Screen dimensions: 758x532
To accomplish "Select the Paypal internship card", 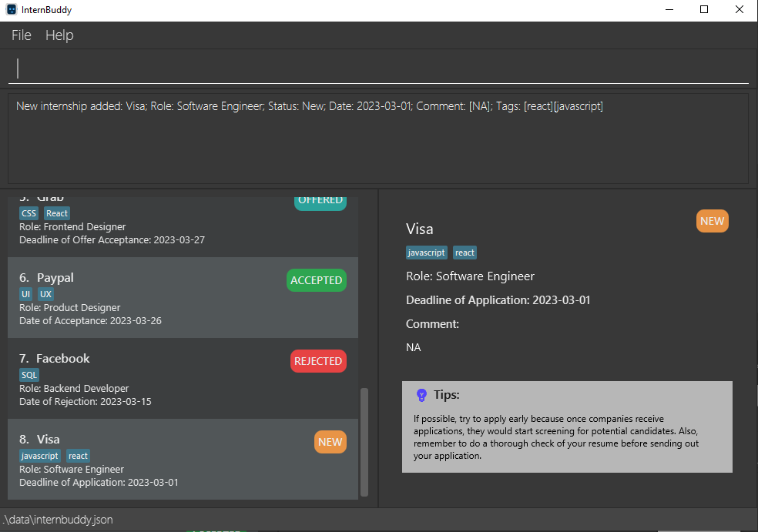I will point(183,298).
